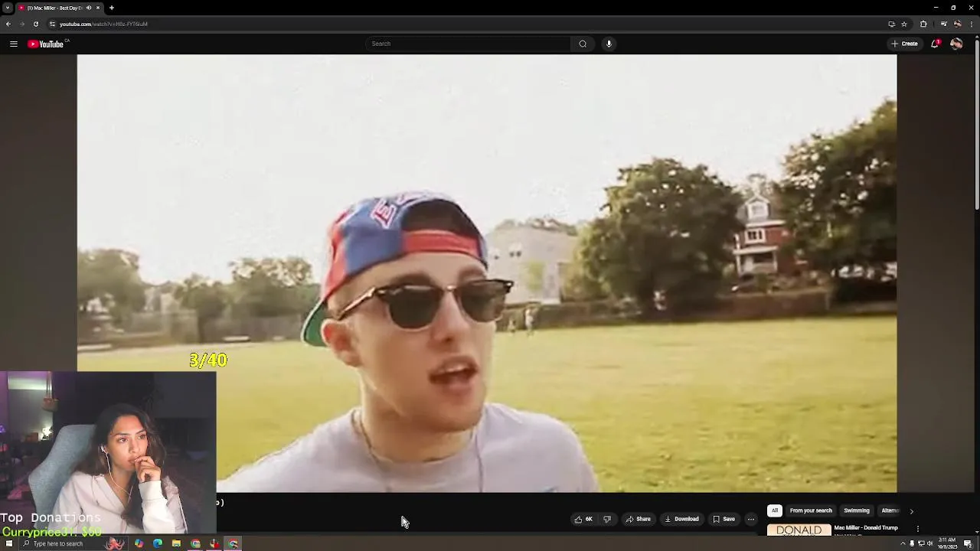Like the video with thumbs up
The width and height of the screenshot is (980, 551).
pyautogui.click(x=583, y=519)
